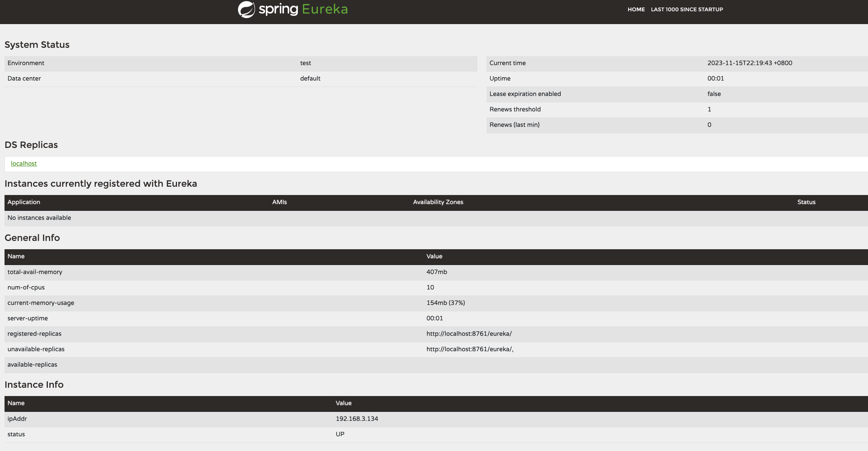Click the Status column header
Image resolution: width=868 pixels, height=451 pixels.
point(806,202)
